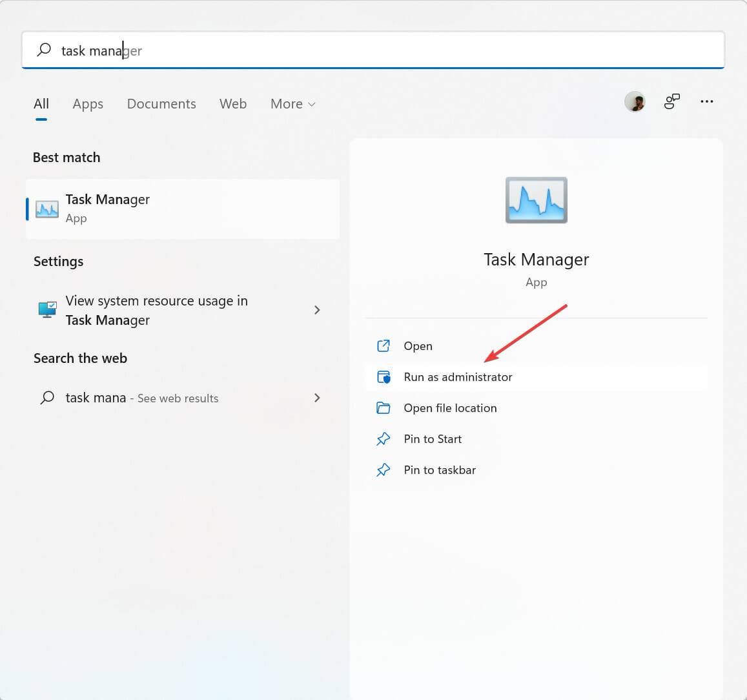Select the All filter tab
The image size is (747, 700).
(41, 104)
